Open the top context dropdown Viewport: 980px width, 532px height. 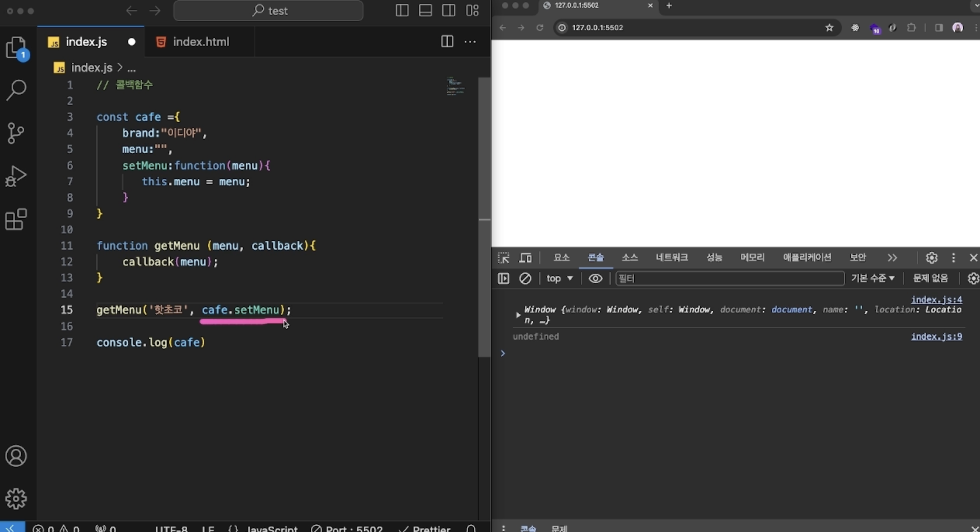559,278
